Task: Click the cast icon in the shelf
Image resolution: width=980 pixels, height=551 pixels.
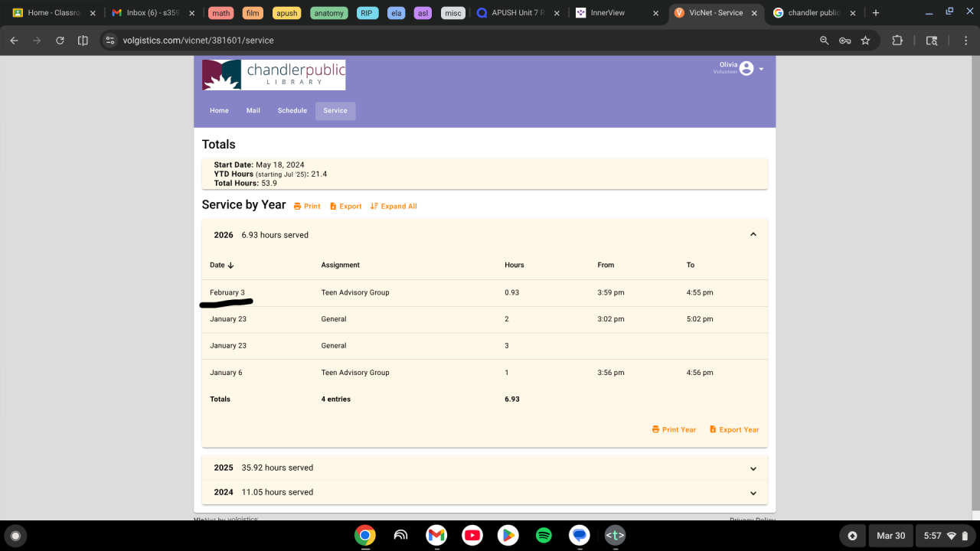Action: coord(400,536)
